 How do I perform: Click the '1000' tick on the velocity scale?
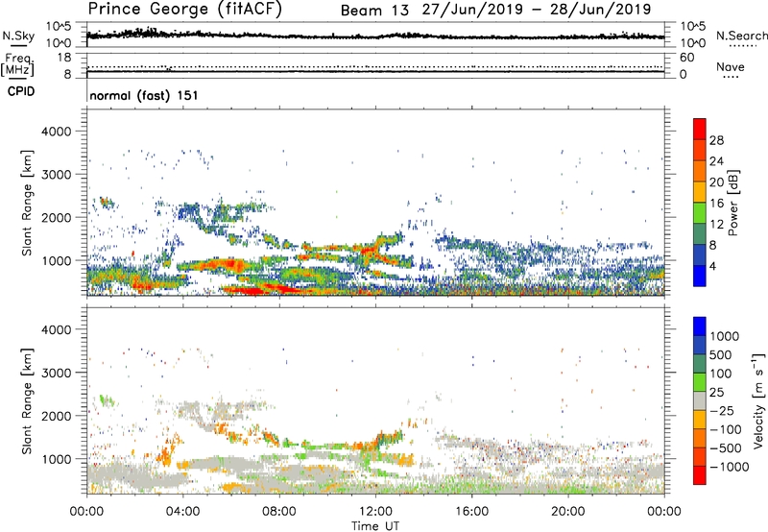coord(725,336)
